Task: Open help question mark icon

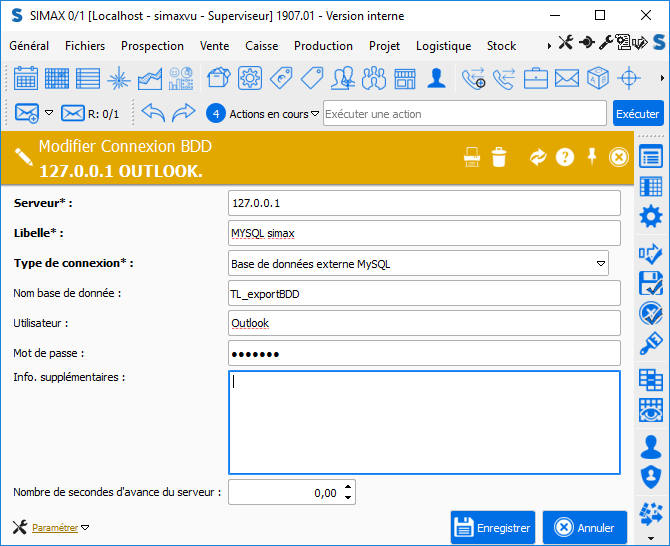Action: pos(565,157)
